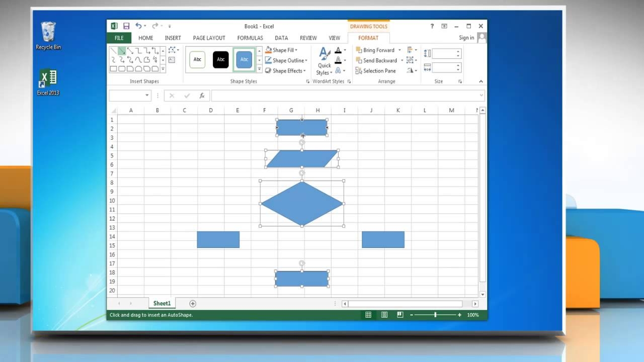Viewport: 644px width, 362px height.
Task: Click the Send Backward icon
Action: coord(378,60)
